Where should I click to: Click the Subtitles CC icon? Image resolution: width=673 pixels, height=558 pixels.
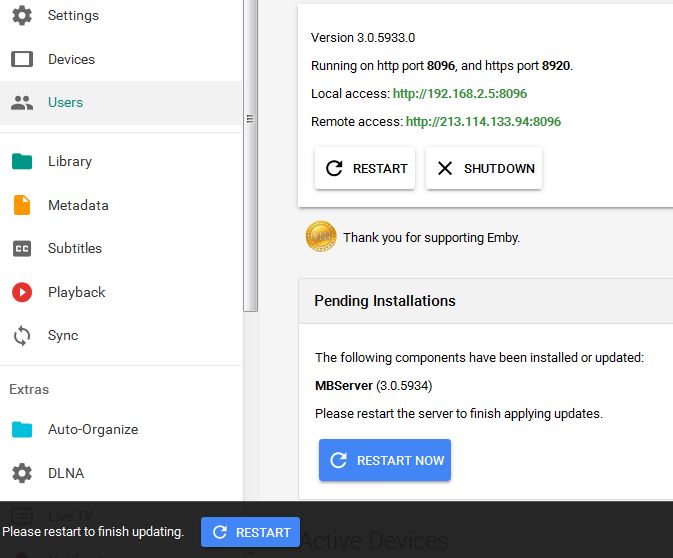coord(22,248)
